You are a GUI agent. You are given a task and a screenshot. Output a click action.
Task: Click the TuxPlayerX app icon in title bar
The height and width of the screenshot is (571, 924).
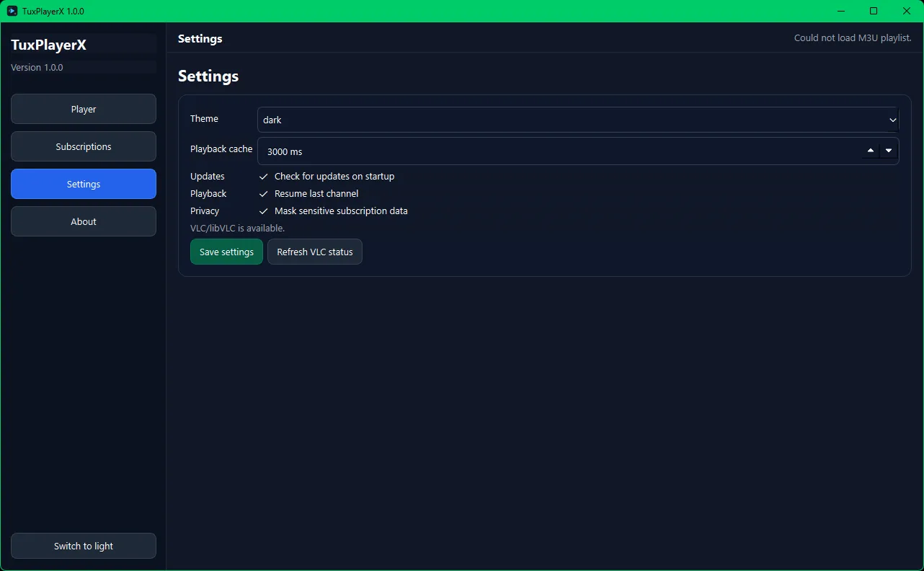pyautogui.click(x=12, y=11)
